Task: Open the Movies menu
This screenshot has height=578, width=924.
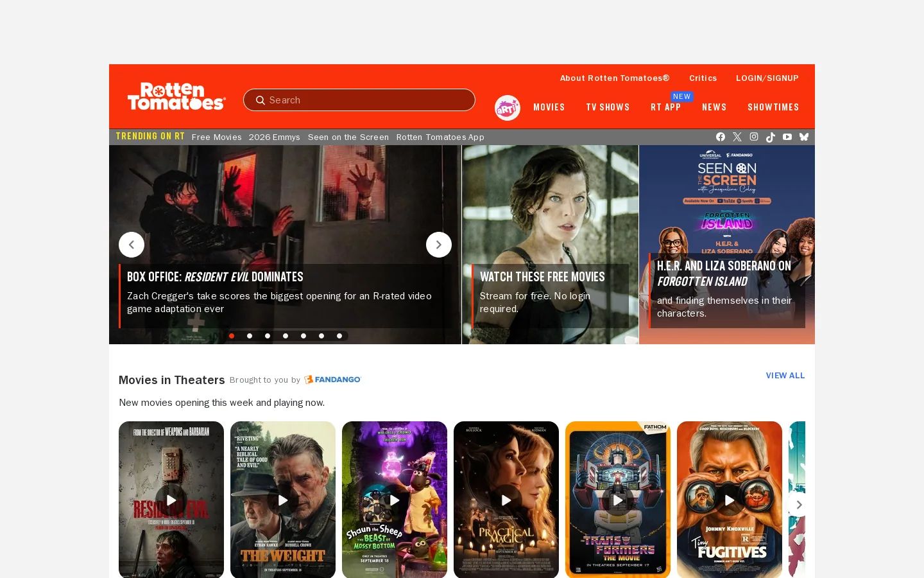Action: (549, 108)
